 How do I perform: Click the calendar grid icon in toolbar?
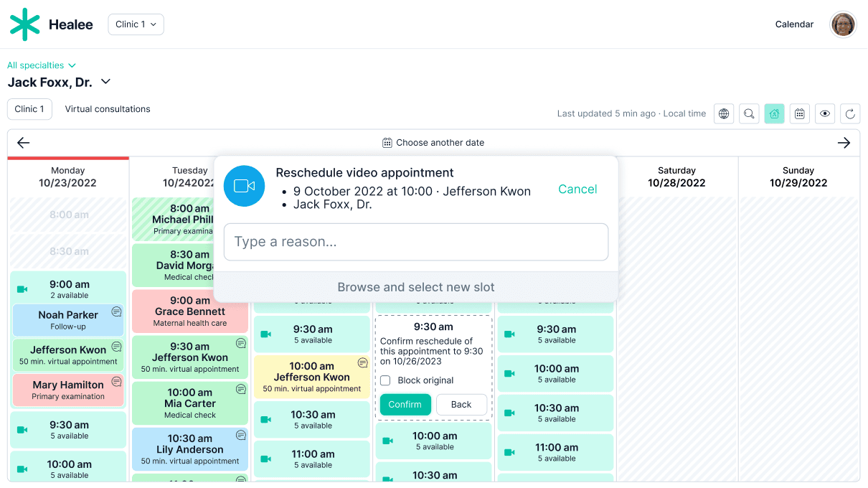coord(799,113)
